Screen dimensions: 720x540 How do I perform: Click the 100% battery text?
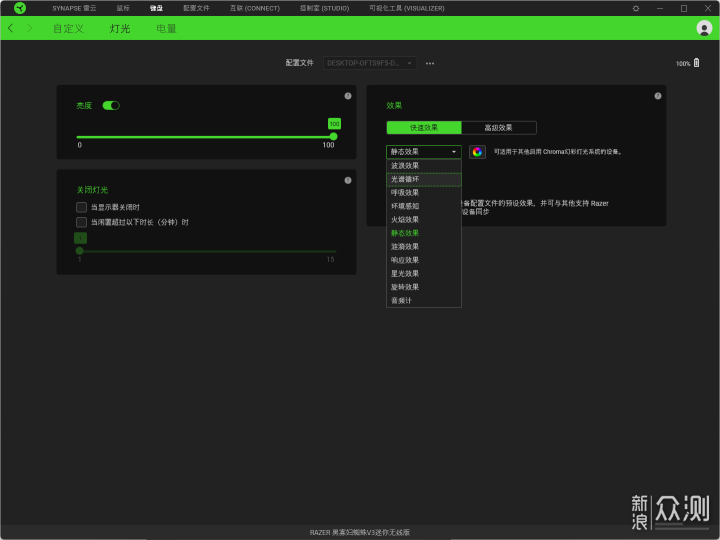[x=683, y=64]
